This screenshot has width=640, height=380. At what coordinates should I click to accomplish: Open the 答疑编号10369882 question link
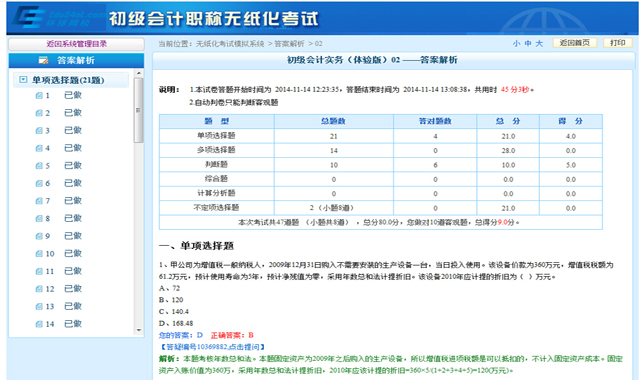212,347
